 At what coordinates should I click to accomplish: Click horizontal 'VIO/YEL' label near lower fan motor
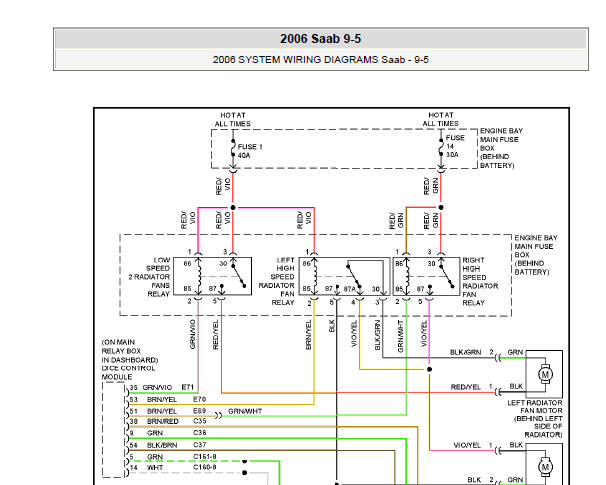(x=467, y=445)
